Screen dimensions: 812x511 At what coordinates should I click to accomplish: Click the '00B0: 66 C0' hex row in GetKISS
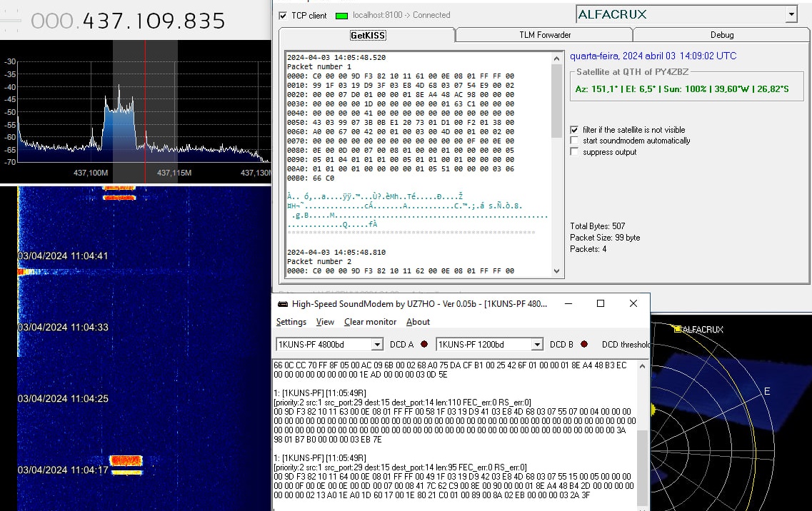(x=311, y=178)
